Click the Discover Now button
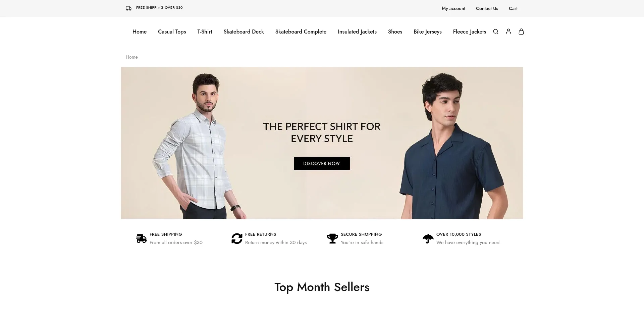This screenshot has width=644, height=333. 322,163
